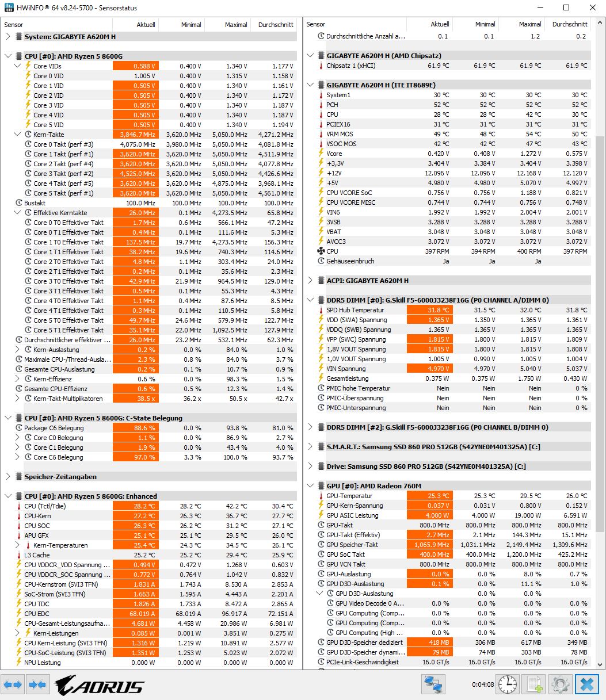Click the lightning icon beside CPU EDC
The height and width of the screenshot is (700, 606).
coord(19,614)
